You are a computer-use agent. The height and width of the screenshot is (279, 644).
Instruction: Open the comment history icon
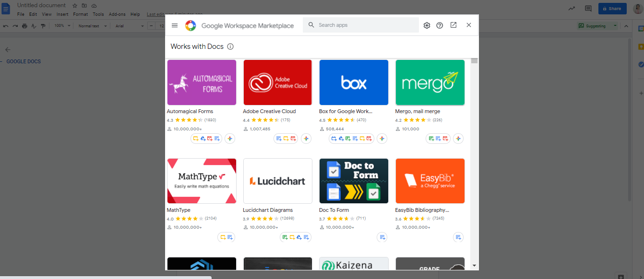pyautogui.click(x=588, y=9)
